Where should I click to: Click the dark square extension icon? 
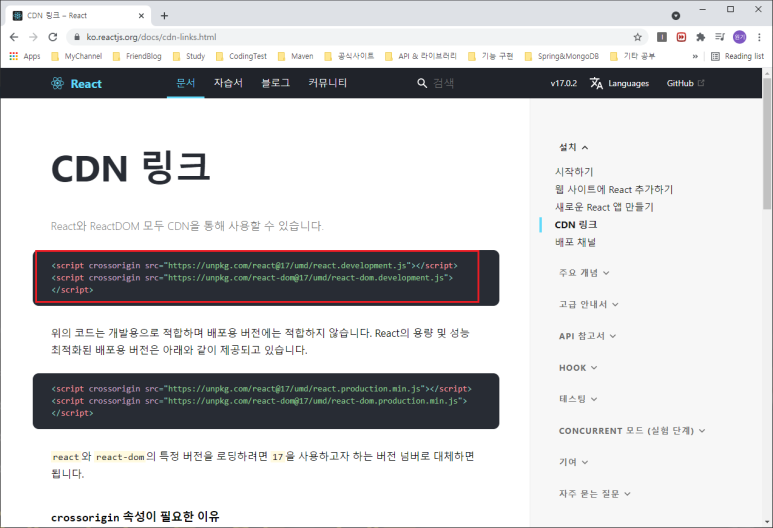pyautogui.click(x=662, y=37)
